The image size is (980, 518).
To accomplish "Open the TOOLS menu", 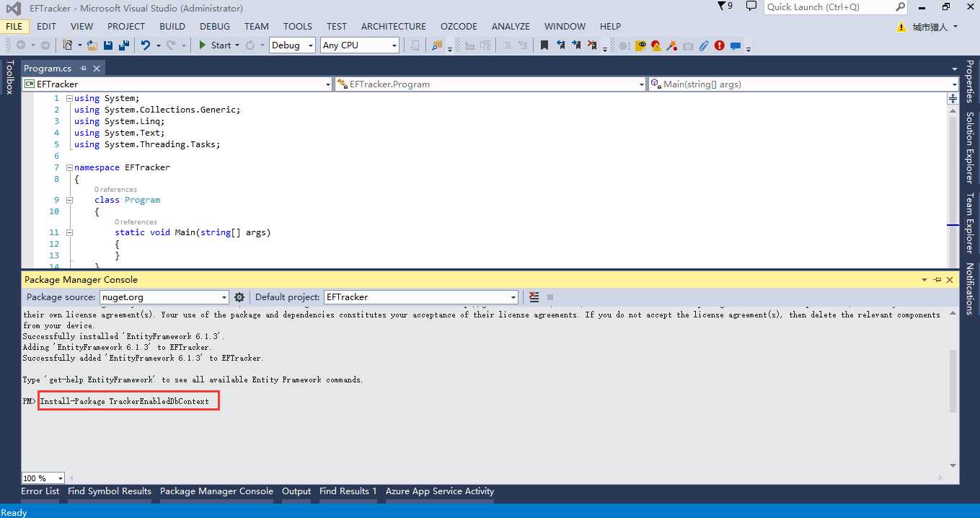I will [298, 26].
